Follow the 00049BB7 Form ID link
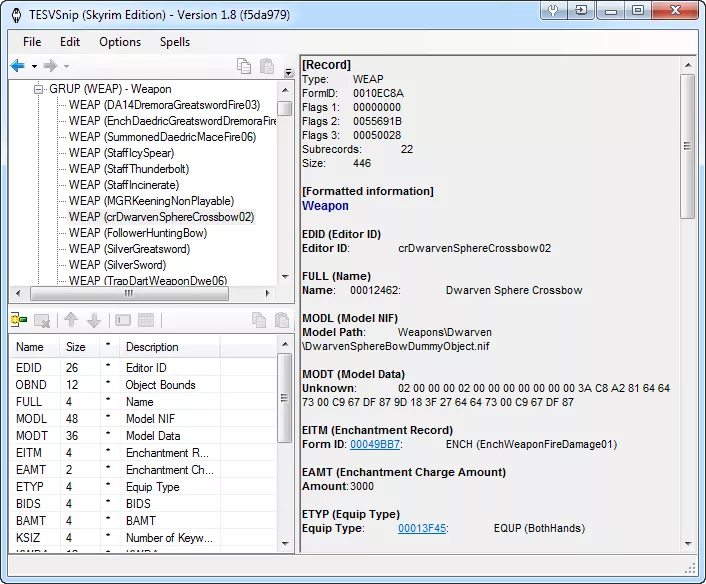This screenshot has height=584, width=706. (375, 444)
